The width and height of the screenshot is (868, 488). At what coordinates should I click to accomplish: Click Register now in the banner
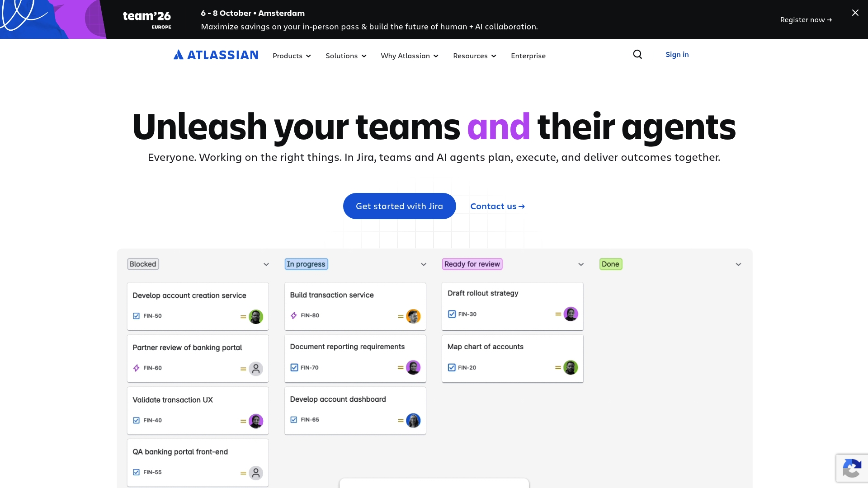[806, 19]
